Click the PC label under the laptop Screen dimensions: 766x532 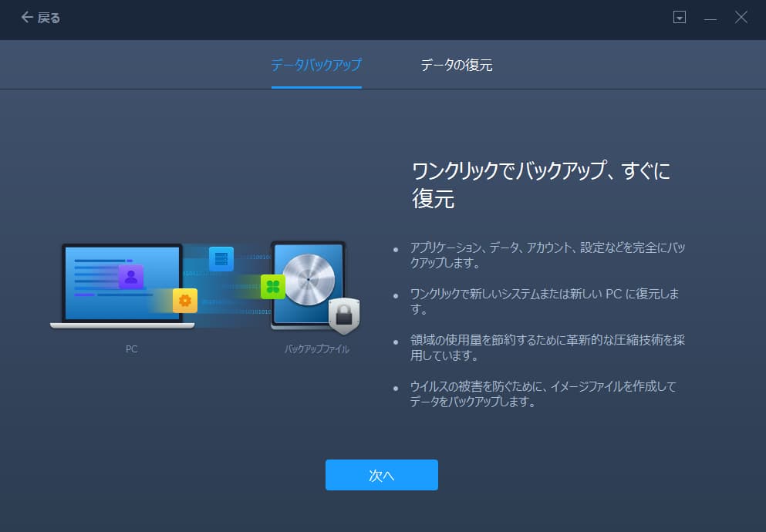click(x=131, y=349)
